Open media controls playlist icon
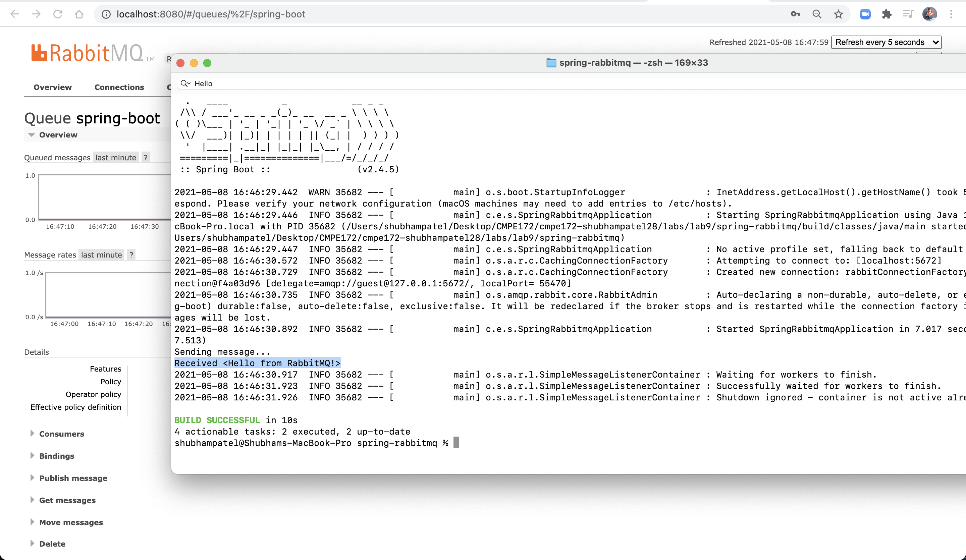The height and width of the screenshot is (560, 966). (x=908, y=14)
